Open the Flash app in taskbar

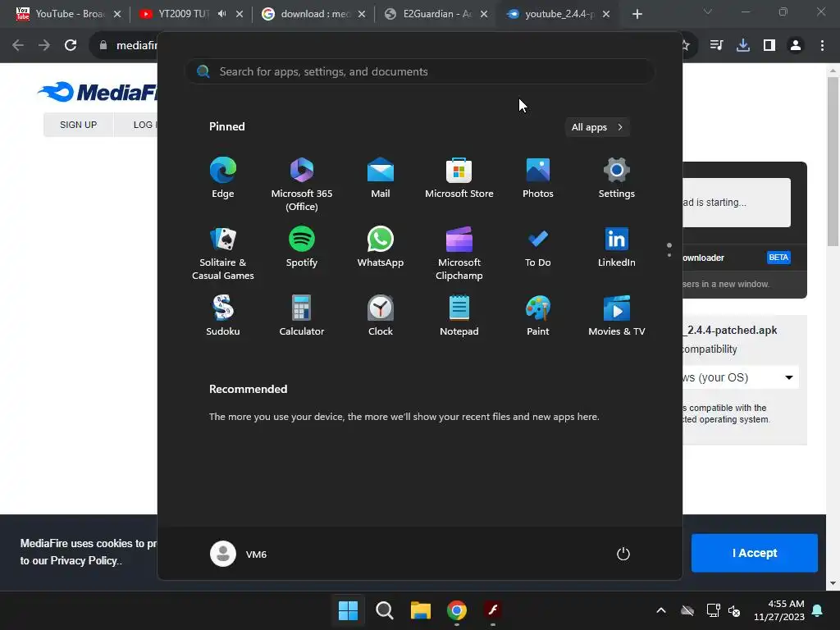(493, 610)
